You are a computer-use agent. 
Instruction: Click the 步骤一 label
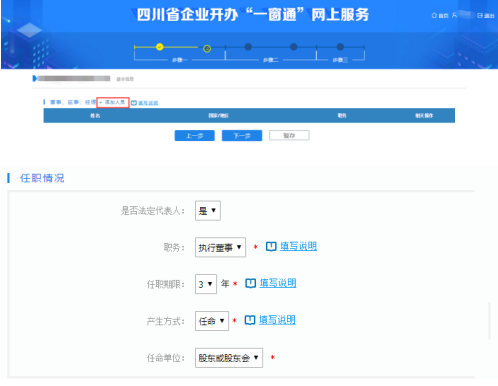180,60
